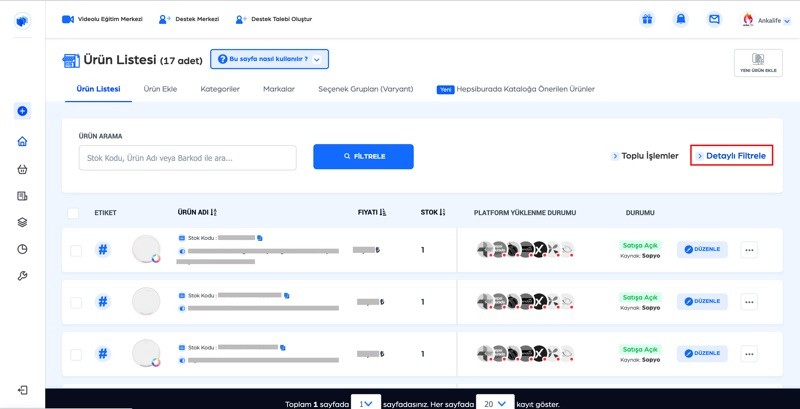
Task: Click the second row's hashtag label icon
Action: [103, 301]
